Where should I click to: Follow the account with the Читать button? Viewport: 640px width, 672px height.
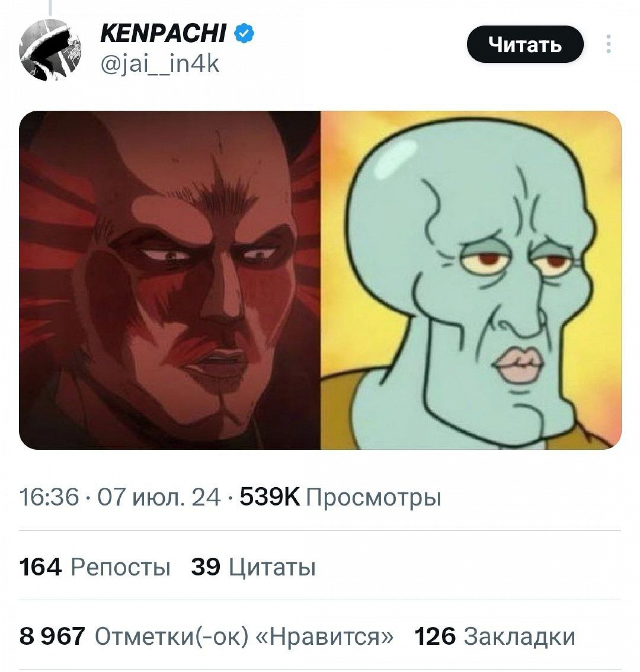[x=525, y=44]
